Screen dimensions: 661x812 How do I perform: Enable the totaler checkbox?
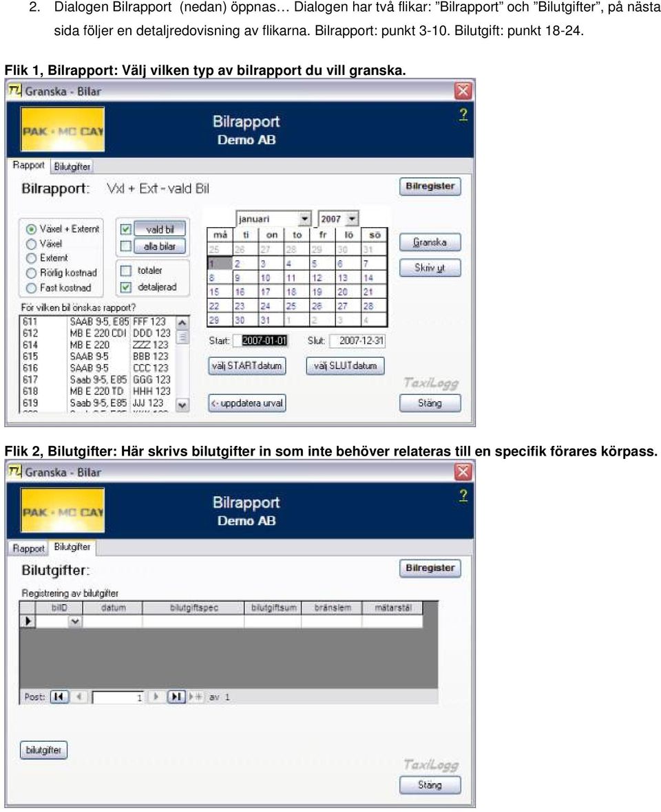tap(125, 270)
